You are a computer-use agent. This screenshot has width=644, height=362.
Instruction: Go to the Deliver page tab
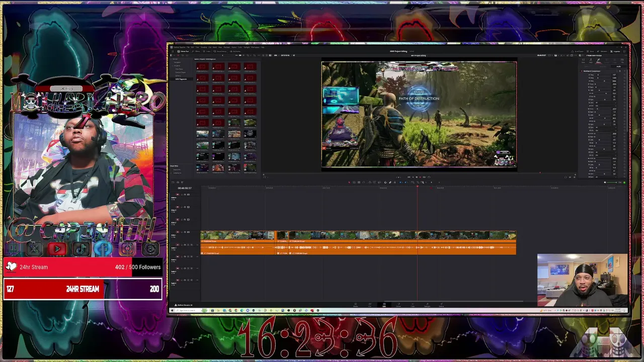click(441, 305)
